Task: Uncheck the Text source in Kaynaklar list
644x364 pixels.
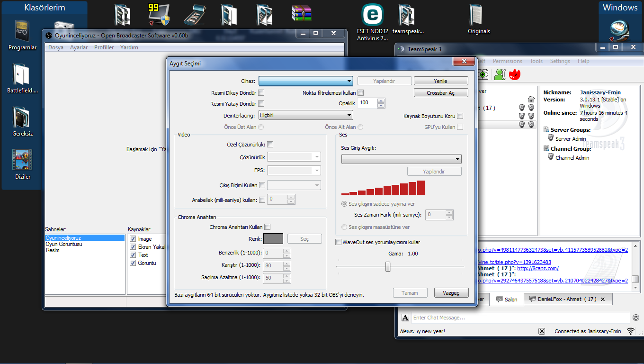Action: click(x=133, y=255)
